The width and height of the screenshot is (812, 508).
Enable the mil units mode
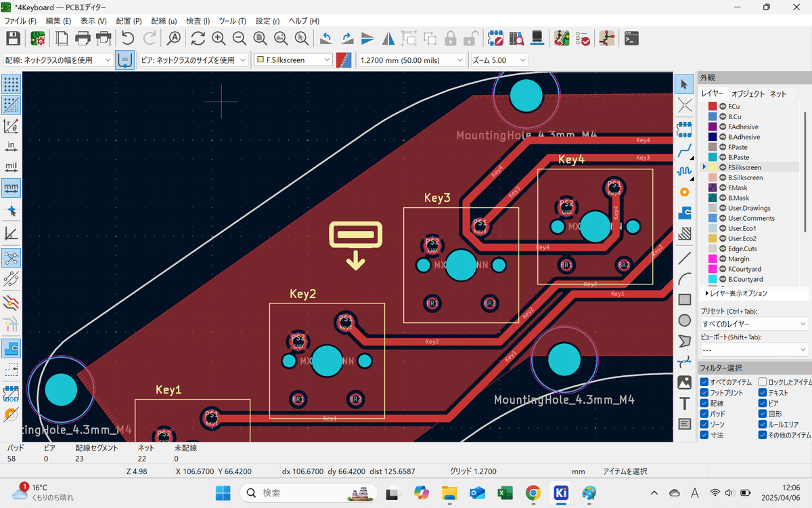pos(12,167)
